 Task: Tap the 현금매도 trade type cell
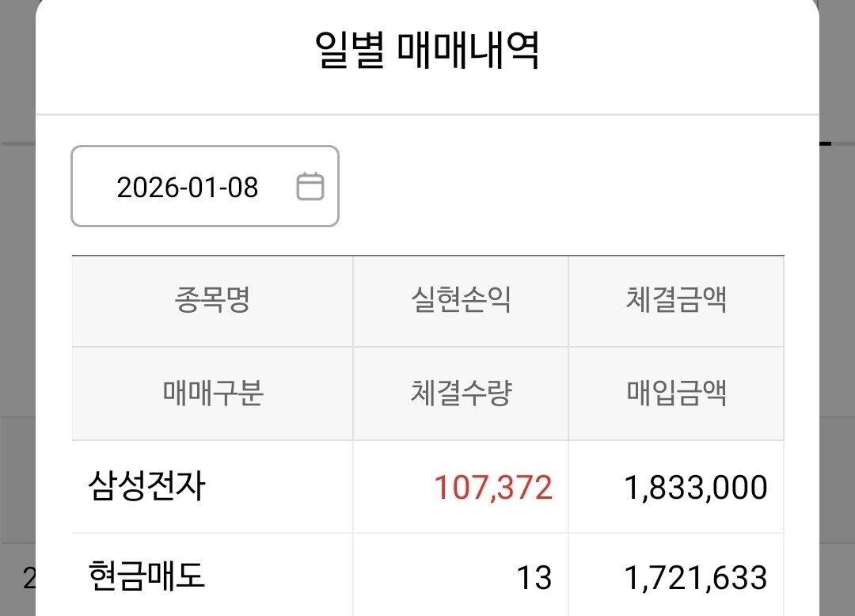click(x=146, y=576)
